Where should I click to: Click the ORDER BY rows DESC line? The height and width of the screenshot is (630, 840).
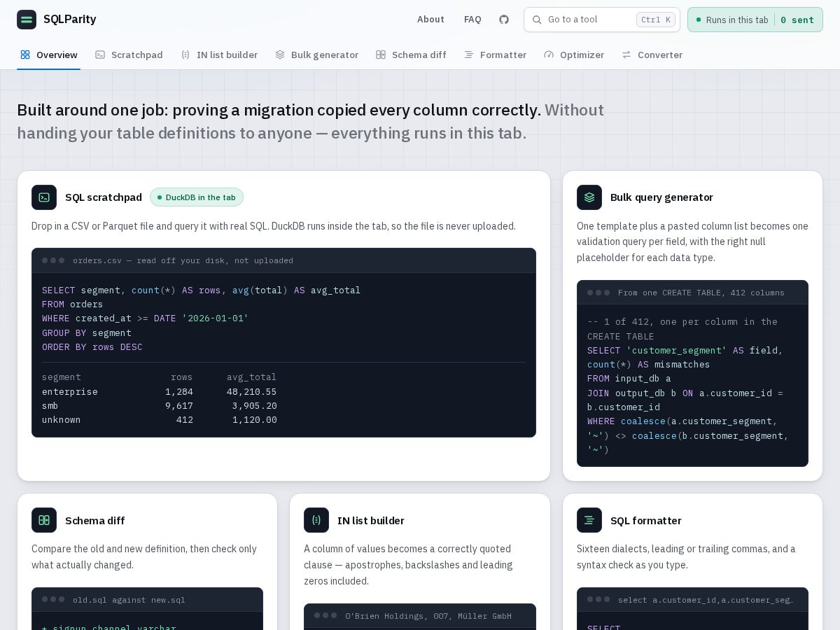click(x=92, y=346)
